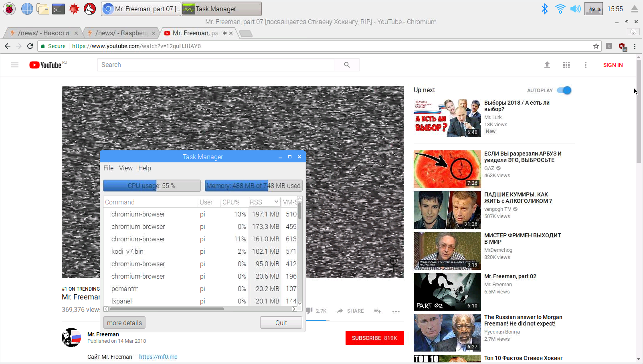Switch to the /news/ - Raspberry tab
Image resolution: width=643 pixels, height=364 pixels.
[121, 33]
